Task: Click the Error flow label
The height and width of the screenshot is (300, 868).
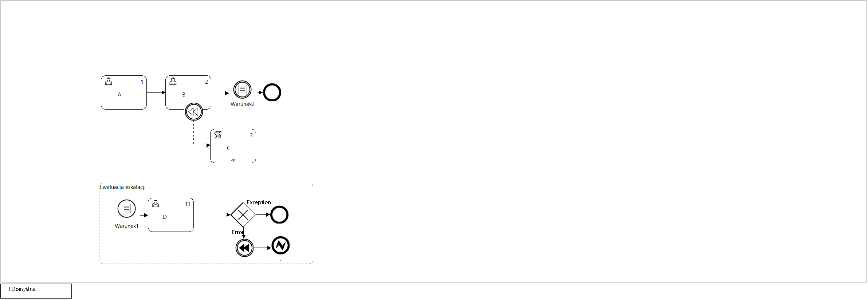Action: (237, 232)
